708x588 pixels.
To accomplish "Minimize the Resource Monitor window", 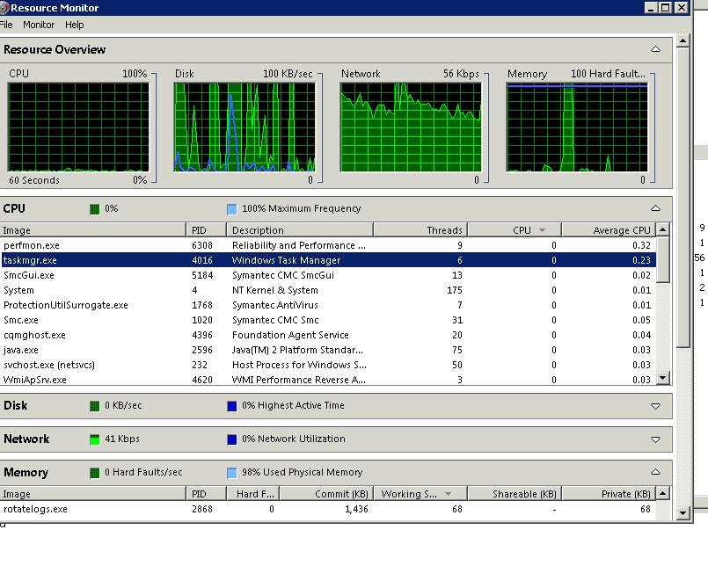I will tap(651, 8).
